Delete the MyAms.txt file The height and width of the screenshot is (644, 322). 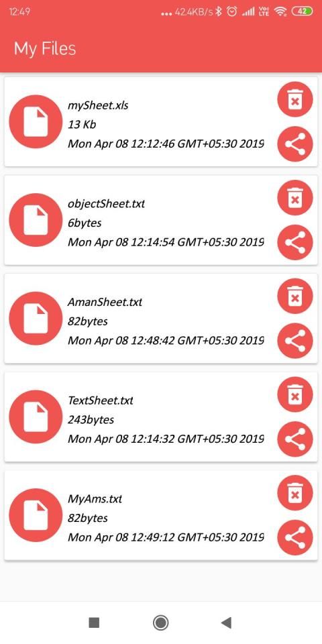click(x=295, y=493)
